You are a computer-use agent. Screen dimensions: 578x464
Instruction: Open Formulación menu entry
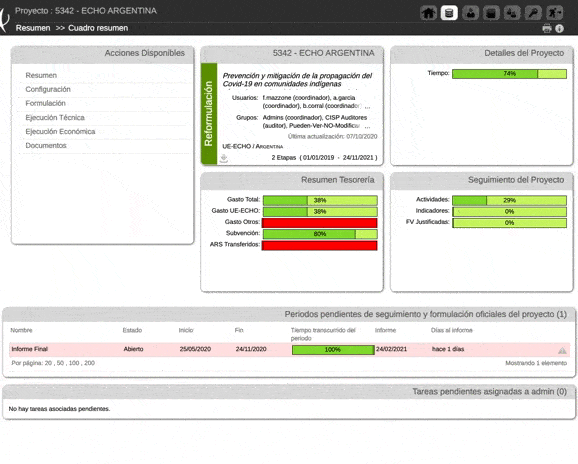coord(45,103)
